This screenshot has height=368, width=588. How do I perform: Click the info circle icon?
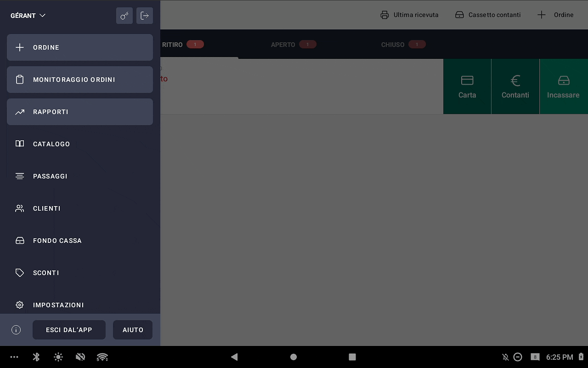pyautogui.click(x=16, y=330)
